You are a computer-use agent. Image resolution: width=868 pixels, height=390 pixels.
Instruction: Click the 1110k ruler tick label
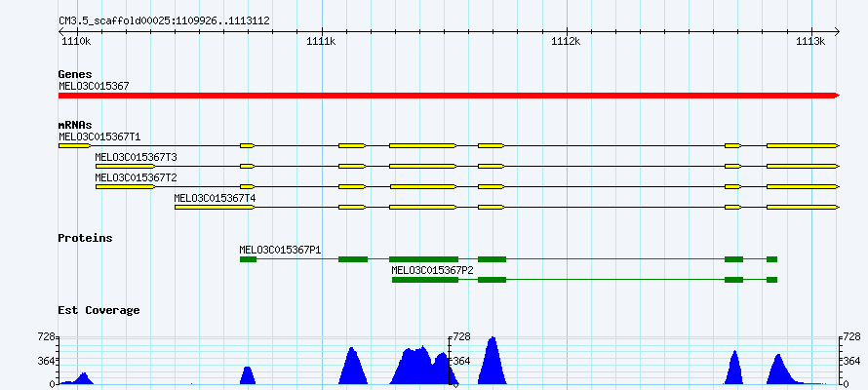(x=75, y=41)
